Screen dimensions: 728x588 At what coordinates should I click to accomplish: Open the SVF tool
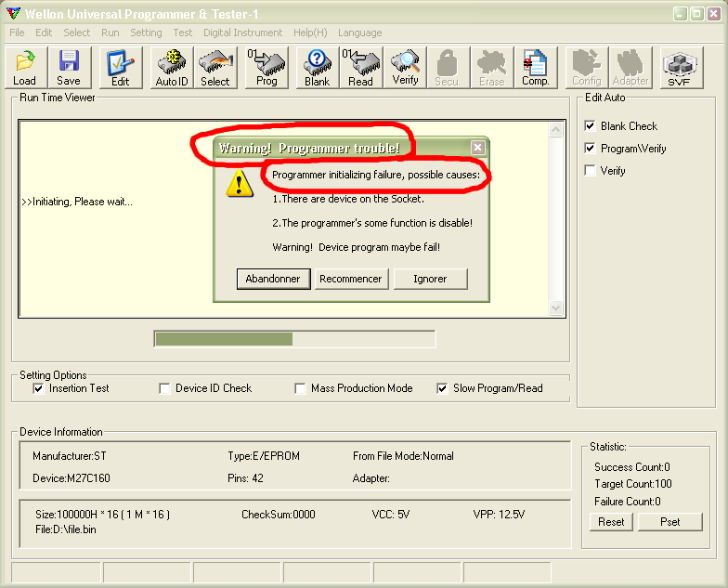coord(682,67)
